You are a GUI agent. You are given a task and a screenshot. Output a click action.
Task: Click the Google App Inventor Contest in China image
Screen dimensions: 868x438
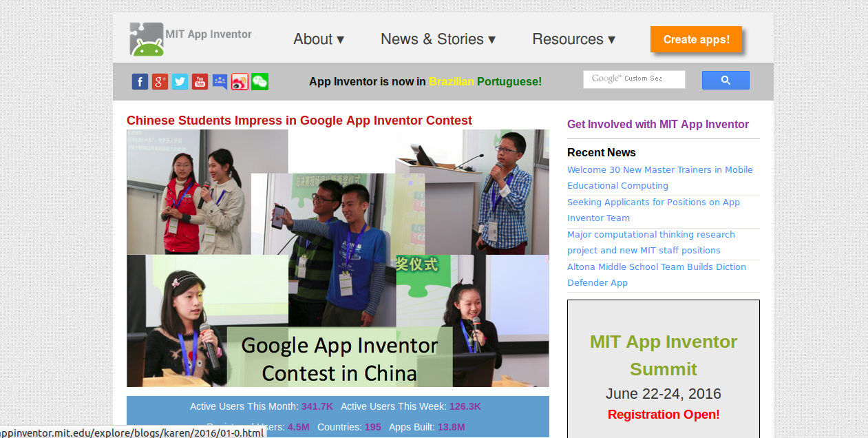click(338, 258)
